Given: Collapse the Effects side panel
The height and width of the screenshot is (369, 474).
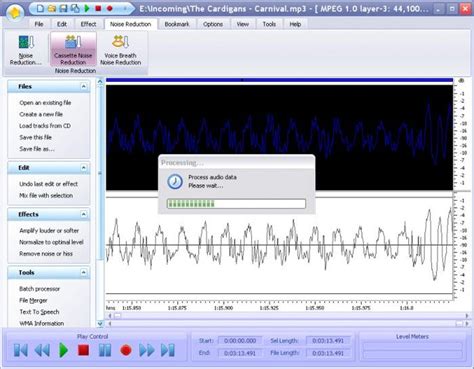Looking at the screenshot, I should click(x=83, y=214).
